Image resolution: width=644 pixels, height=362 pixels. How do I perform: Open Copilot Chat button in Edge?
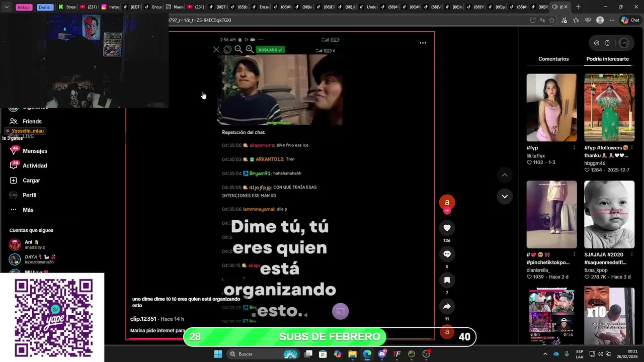[629, 20]
